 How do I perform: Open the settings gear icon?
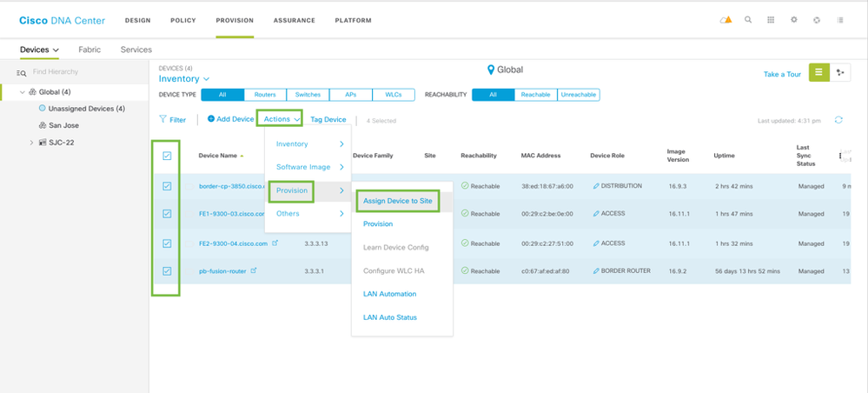point(794,20)
